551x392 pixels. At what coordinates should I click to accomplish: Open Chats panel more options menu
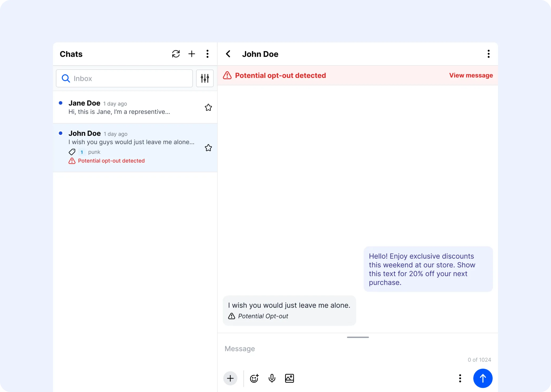[x=207, y=54]
